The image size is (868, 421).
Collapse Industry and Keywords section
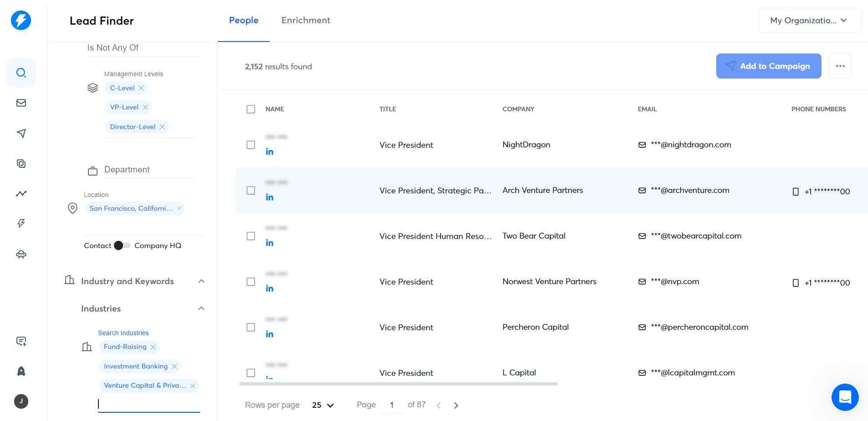201,281
